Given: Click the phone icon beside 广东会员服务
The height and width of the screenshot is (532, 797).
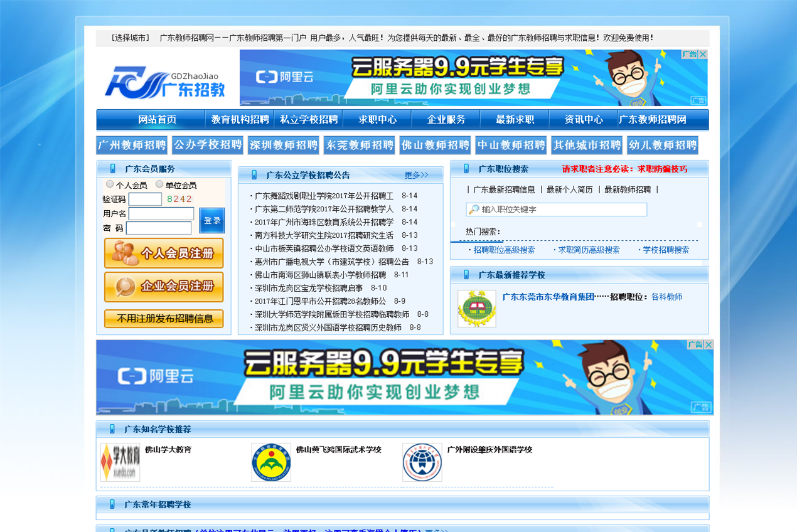Looking at the screenshot, I should [113, 169].
